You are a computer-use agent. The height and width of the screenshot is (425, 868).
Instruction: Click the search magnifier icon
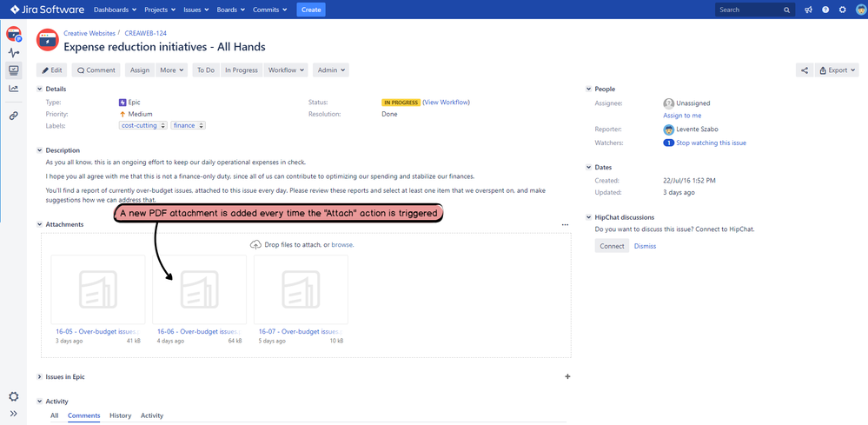786,10
